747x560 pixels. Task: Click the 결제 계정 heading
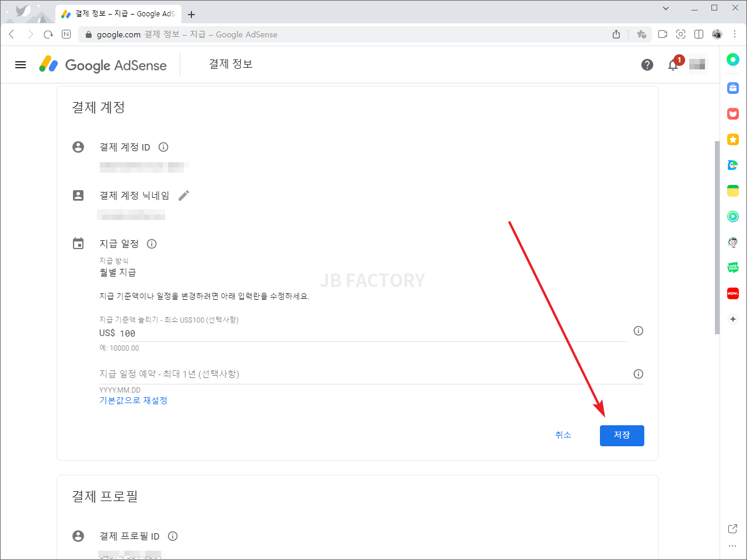point(98,107)
